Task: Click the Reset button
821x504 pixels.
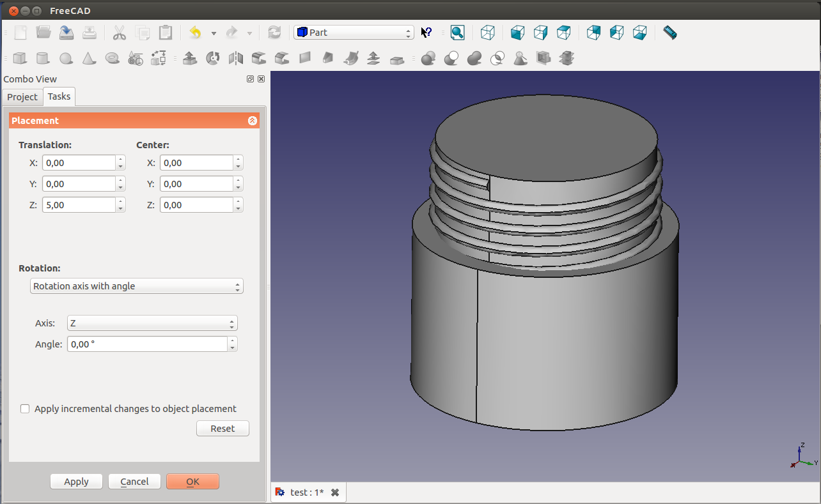Action: coord(223,429)
